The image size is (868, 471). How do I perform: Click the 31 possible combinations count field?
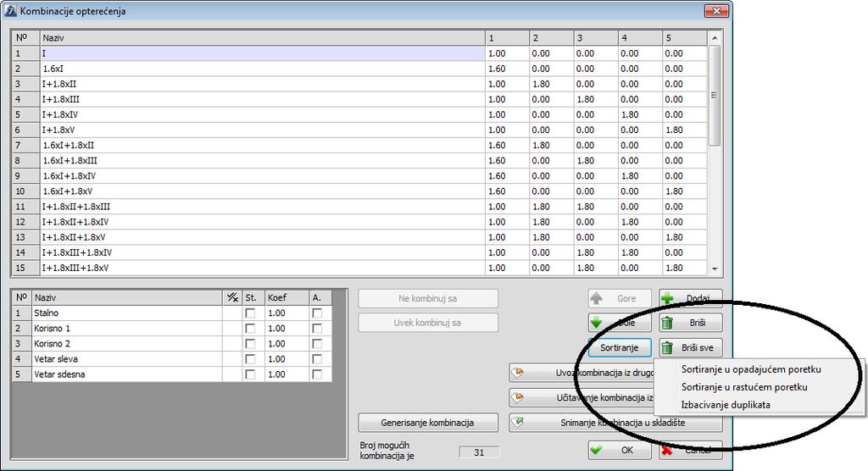[x=479, y=452]
